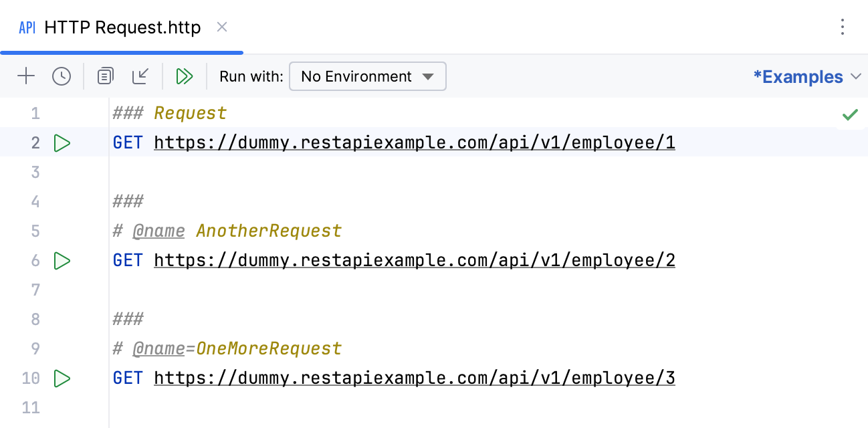Click the employee/2 URL on line 6
This screenshot has width=868, height=428.
(x=414, y=260)
